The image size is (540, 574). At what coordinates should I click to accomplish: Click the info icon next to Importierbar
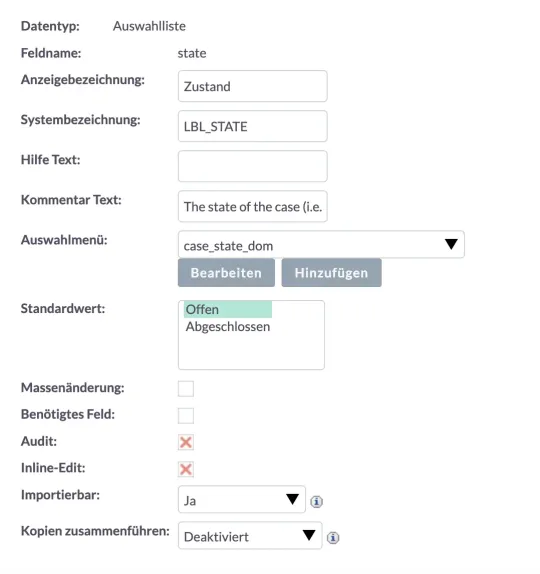click(316, 502)
